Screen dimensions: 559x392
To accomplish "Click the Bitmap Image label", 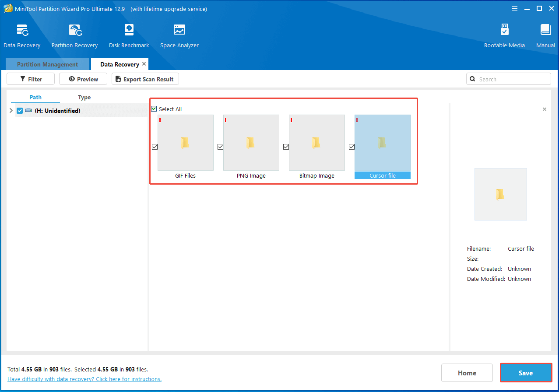I will (x=317, y=175).
